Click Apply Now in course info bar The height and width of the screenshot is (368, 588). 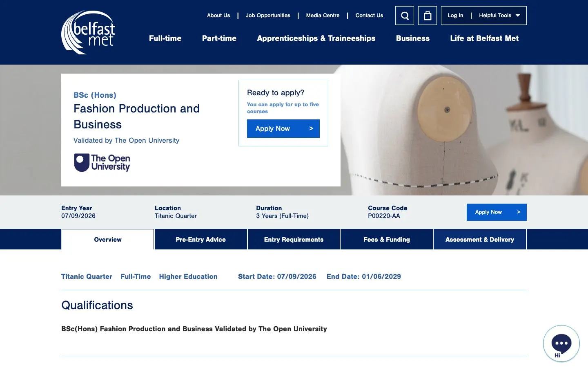pyautogui.click(x=497, y=212)
